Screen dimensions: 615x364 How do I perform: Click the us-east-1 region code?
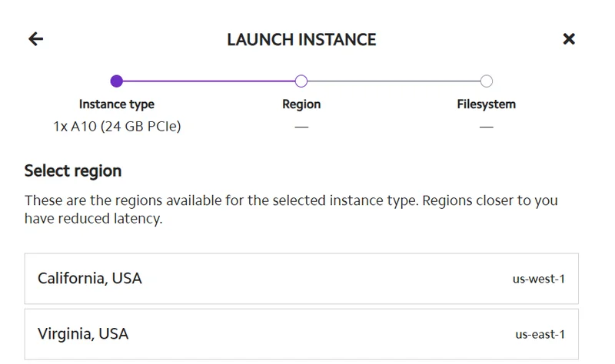pos(540,335)
